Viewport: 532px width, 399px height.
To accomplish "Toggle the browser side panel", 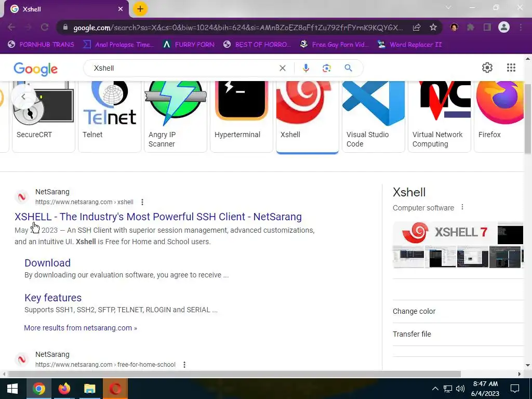I will tap(487, 28).
